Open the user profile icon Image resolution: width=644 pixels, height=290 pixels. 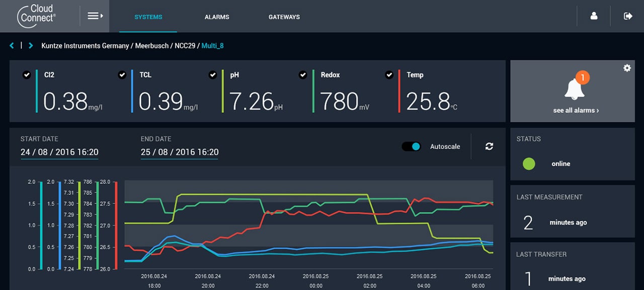pyautogui.click(x=594, y=16)
